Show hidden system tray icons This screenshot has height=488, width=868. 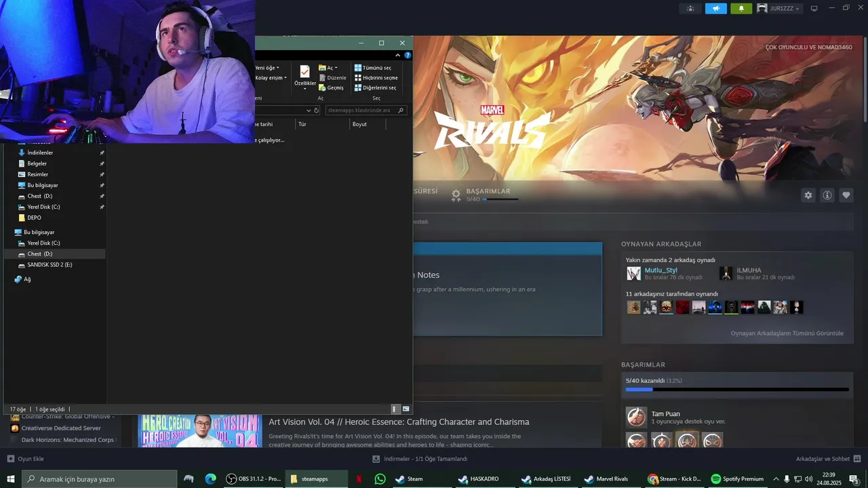point(776,479)
